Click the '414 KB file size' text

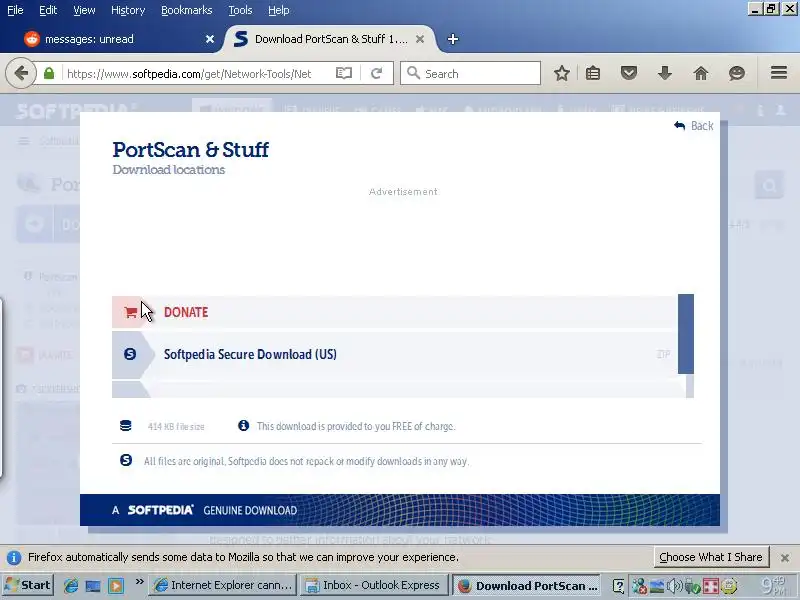coord(176,426)
